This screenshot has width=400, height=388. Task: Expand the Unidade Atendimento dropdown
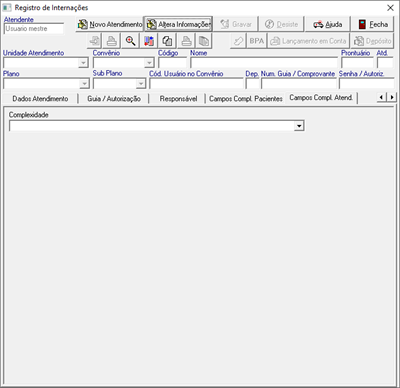pyautogui.click(x=83, y=63)
